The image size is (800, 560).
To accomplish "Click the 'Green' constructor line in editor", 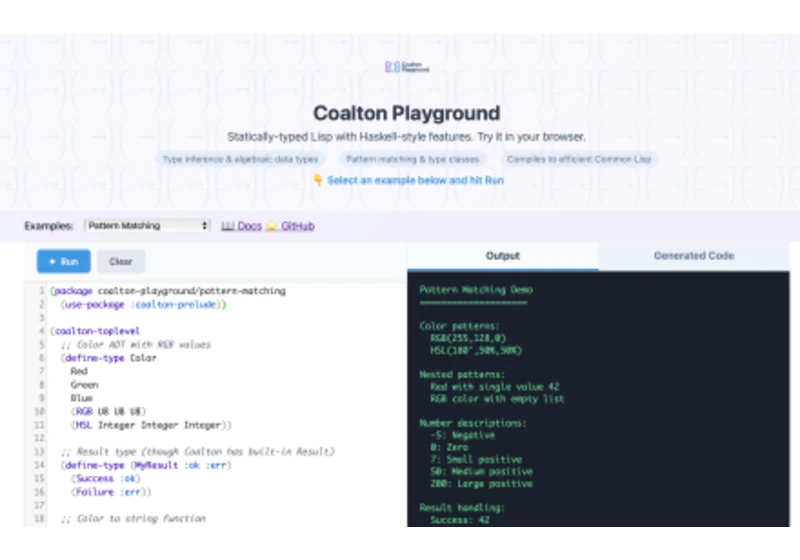I will pos(84,385).
